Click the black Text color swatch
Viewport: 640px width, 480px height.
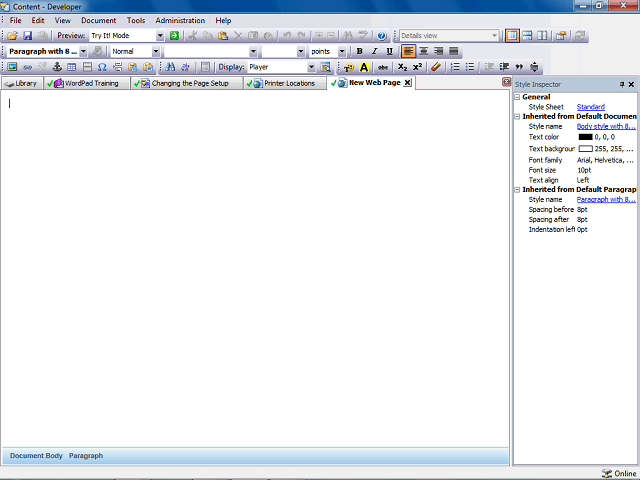click(585, 137)
